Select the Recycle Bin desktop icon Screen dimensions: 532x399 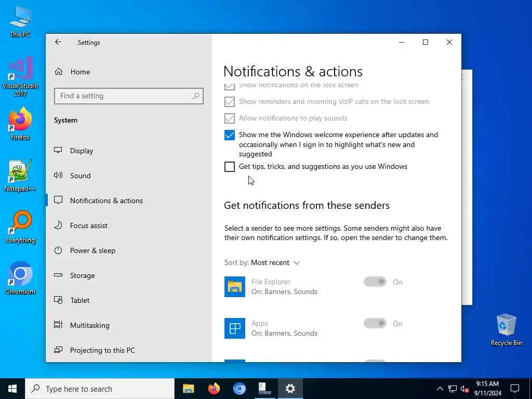506,330
